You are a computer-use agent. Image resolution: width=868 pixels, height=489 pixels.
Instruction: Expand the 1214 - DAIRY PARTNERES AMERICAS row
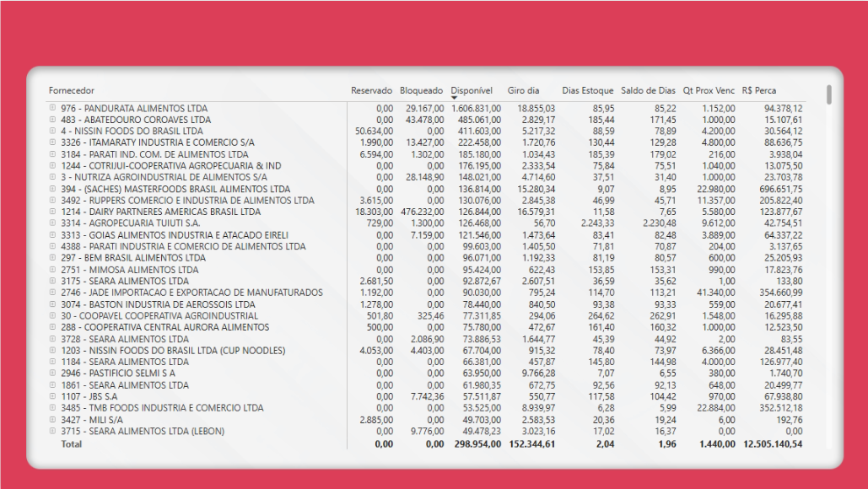coord(52,212)
